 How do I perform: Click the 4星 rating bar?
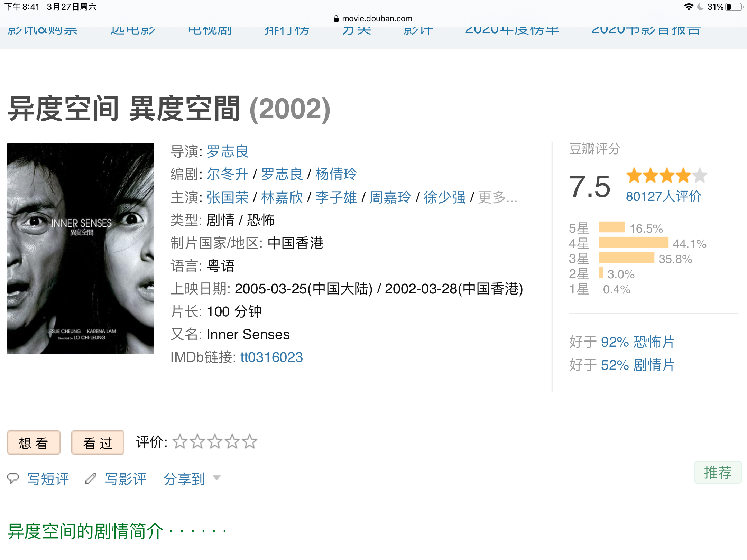click(x=634, y=242)
